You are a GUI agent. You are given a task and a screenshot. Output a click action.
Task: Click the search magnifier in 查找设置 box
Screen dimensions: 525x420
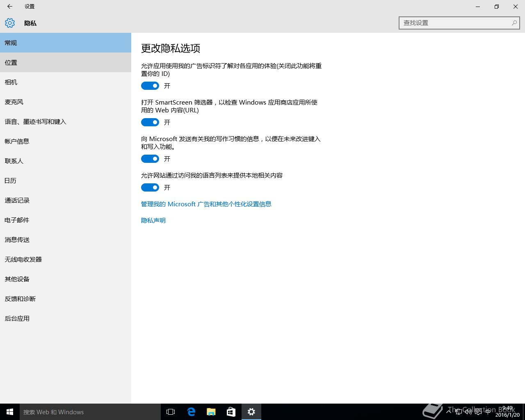[514, 23]
